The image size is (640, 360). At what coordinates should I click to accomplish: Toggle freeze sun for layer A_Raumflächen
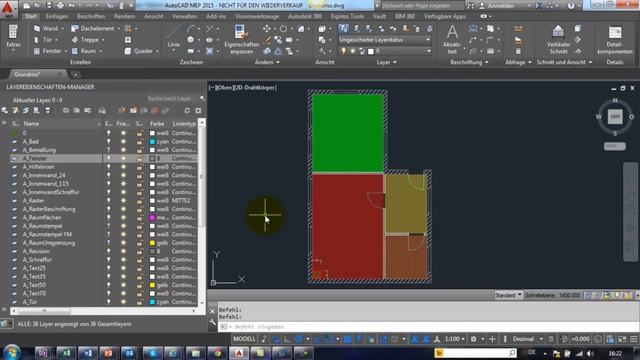tap(123, 218)
